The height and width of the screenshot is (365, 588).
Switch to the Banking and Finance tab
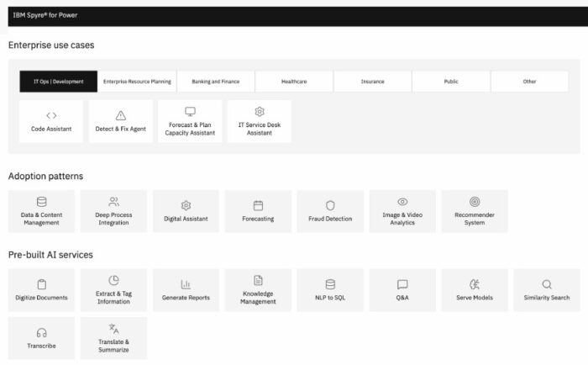tap(216, 82)
